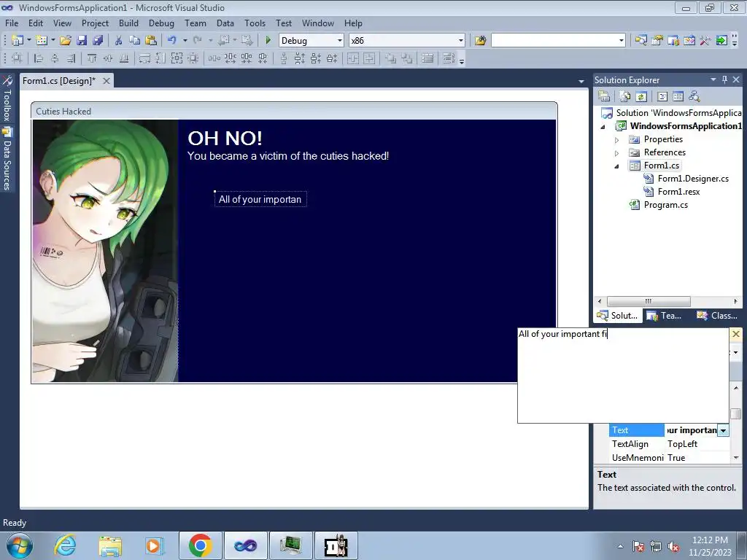This screenshot has width=747, height=560.
Task: Open the Tools menu
Action: point(255,23)
